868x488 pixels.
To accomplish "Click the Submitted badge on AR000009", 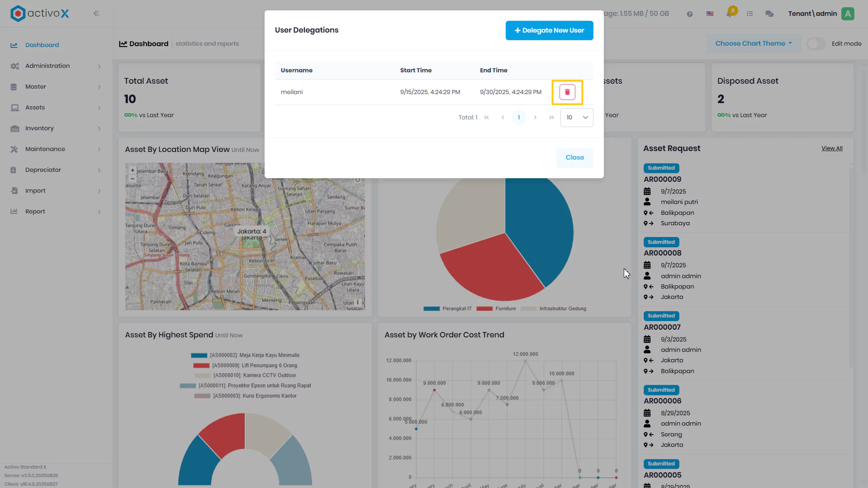I will [661, 168].
